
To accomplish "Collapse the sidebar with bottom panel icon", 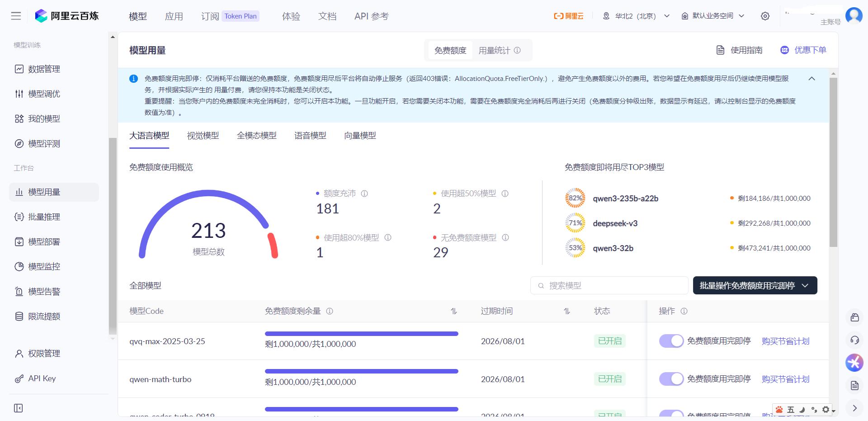I will [18, 408].
